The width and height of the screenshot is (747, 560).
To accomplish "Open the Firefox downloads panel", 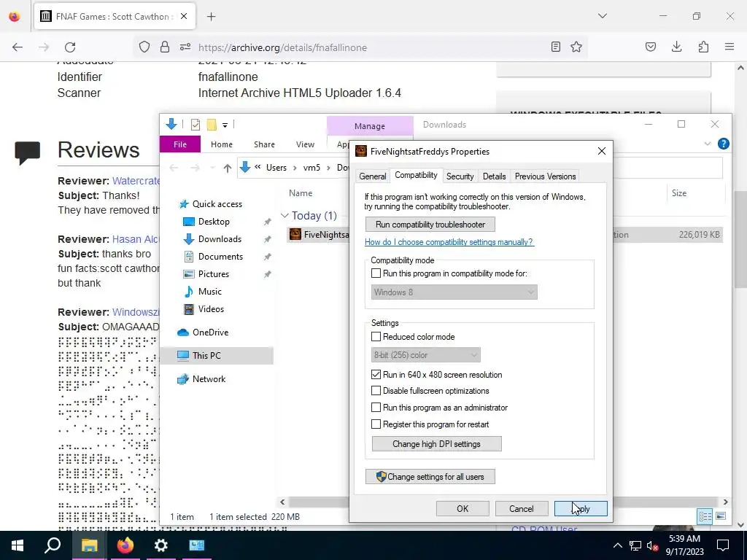I will click(x=676, y=47).
